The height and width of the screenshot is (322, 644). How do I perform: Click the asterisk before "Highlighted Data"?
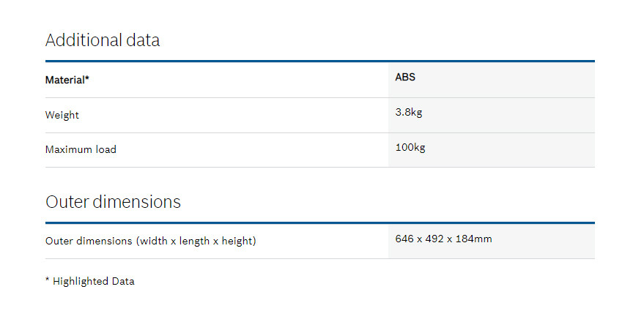[x=47, y=280]
